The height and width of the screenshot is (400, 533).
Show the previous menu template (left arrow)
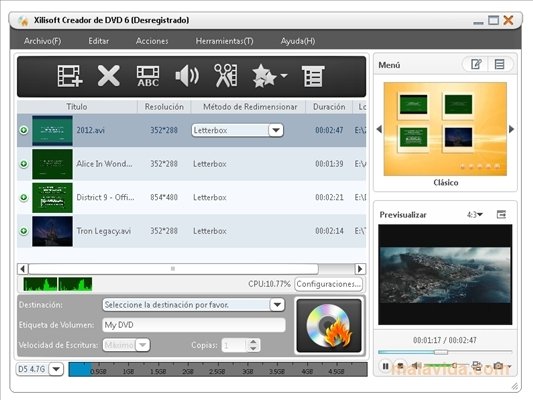click(379, 129)
